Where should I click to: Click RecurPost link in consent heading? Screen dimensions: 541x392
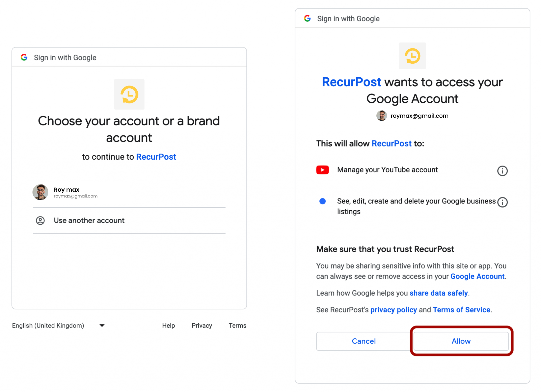(351, 82)
